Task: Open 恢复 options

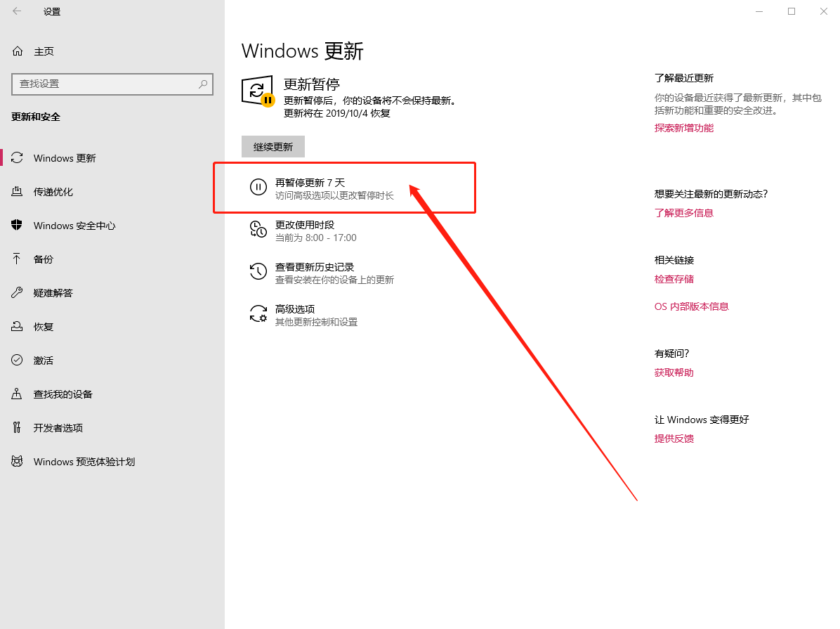Action: point(44,326)
